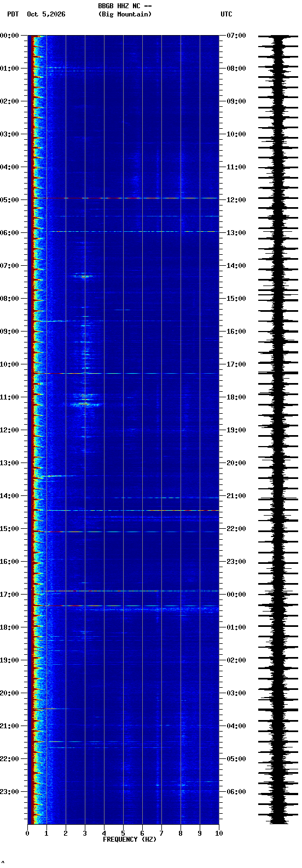302x868 pixels.
Task: Click the UTC time label '03:00'
Action: (x=236, y=693)
